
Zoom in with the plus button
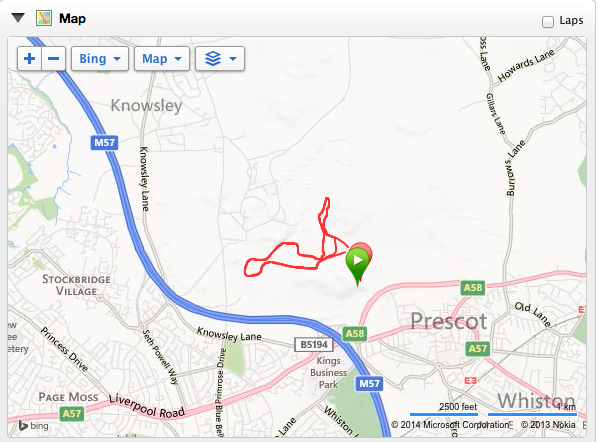29,58
